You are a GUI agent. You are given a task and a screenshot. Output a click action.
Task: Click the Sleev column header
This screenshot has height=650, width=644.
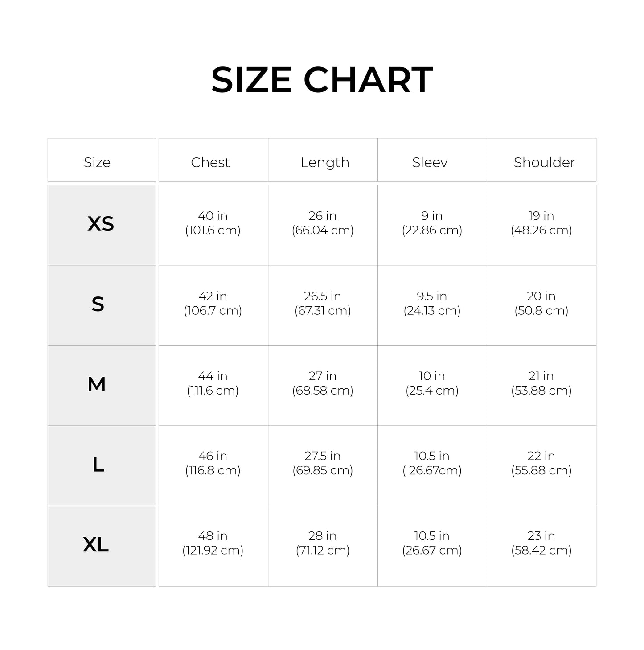coord(430,162)
